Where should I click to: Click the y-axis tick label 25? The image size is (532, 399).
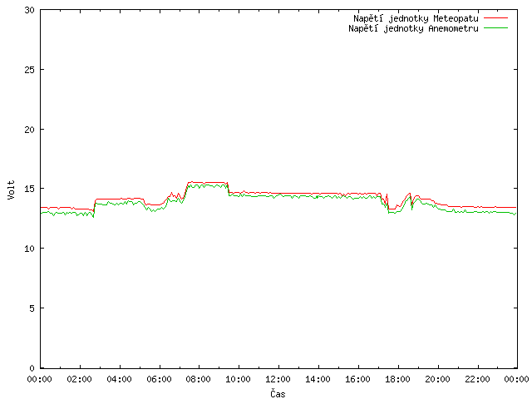(x=30, y=70)
